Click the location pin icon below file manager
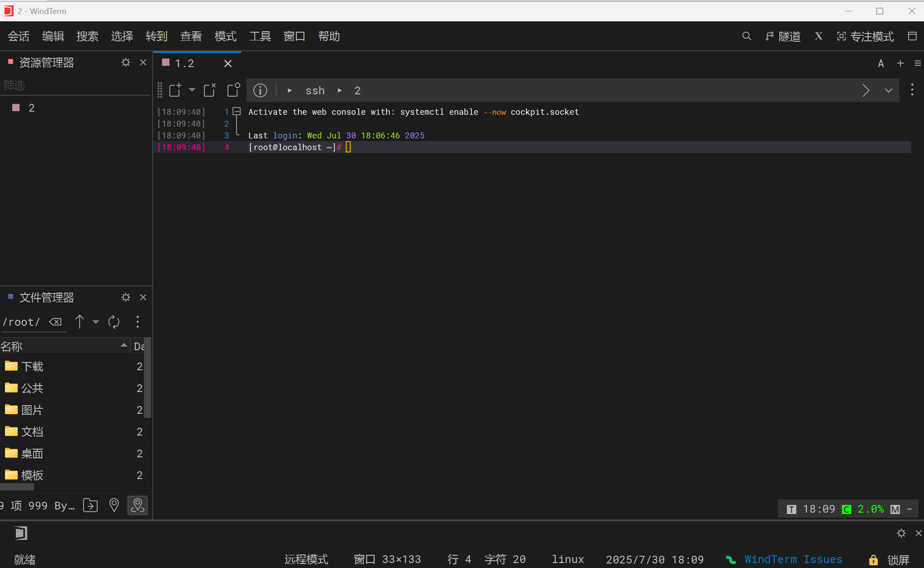The width and height of the screenshot is (924, 568). [x=114, y=505]
